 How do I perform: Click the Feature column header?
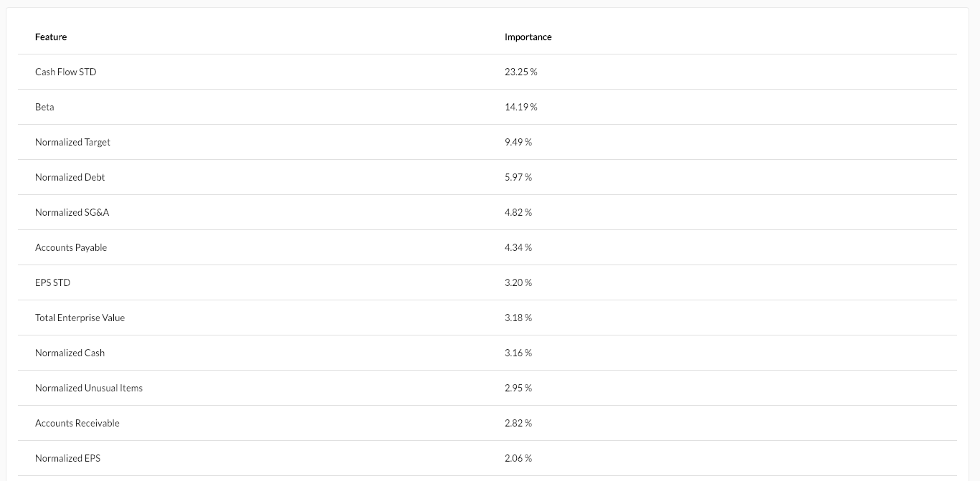tap(51, 37)
